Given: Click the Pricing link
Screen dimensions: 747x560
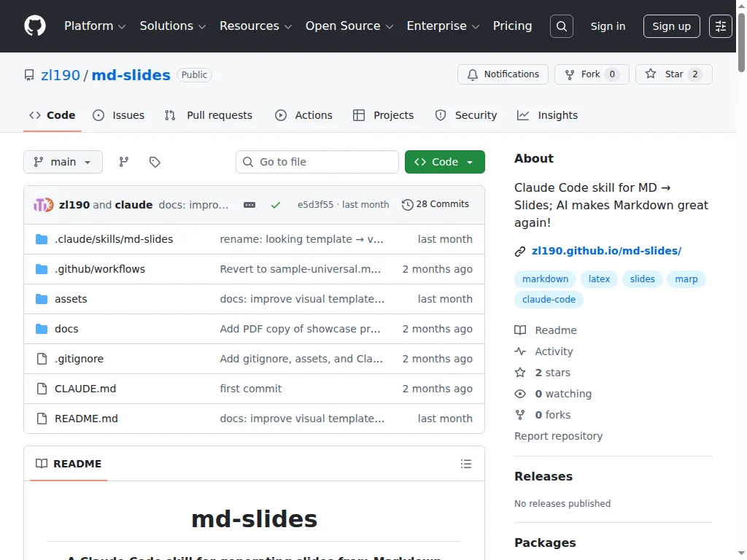Looking at the screenshot, I should click(x=512, y=26).
